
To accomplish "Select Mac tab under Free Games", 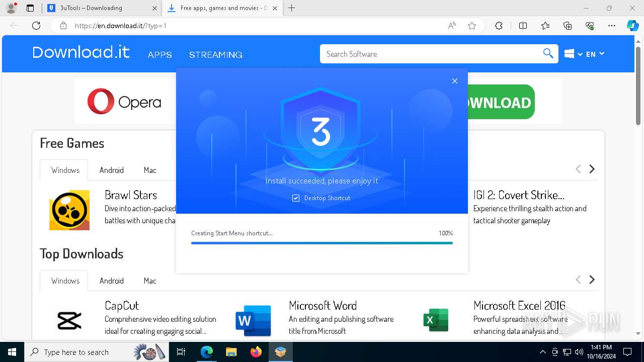I will tap(150, 170).
